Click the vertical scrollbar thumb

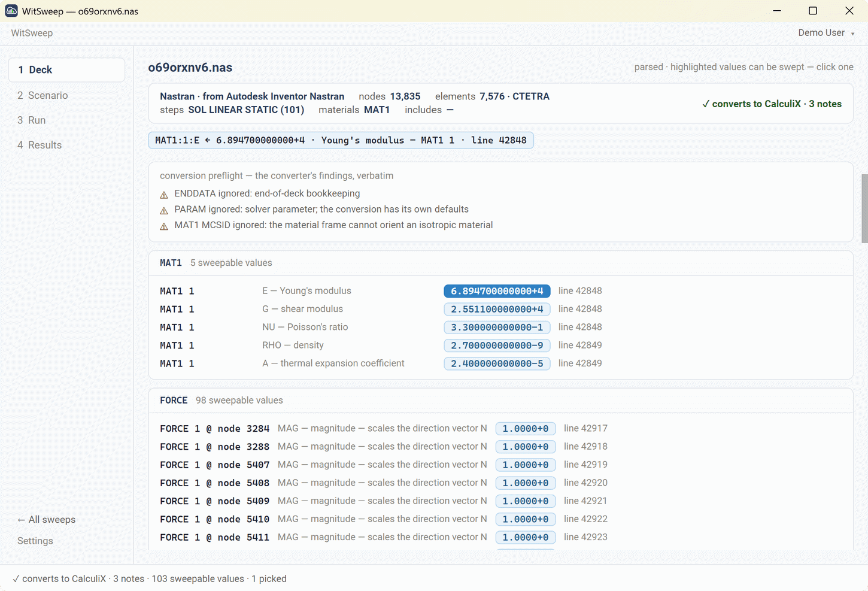click(864, 208)
